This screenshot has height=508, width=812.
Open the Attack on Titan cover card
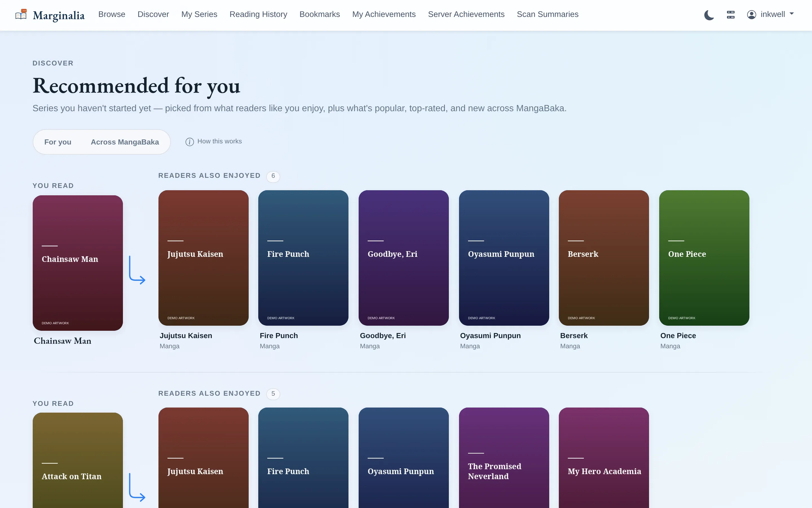tap(78, 460)
